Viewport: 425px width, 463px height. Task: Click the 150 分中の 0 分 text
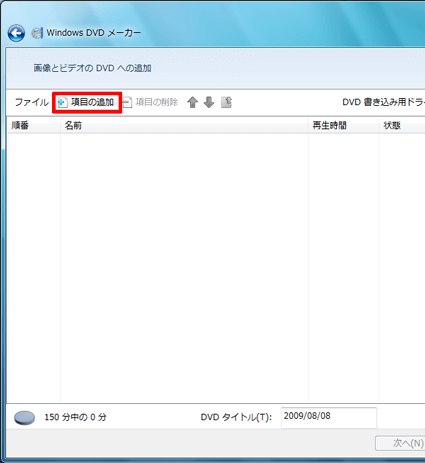point(75,417)
